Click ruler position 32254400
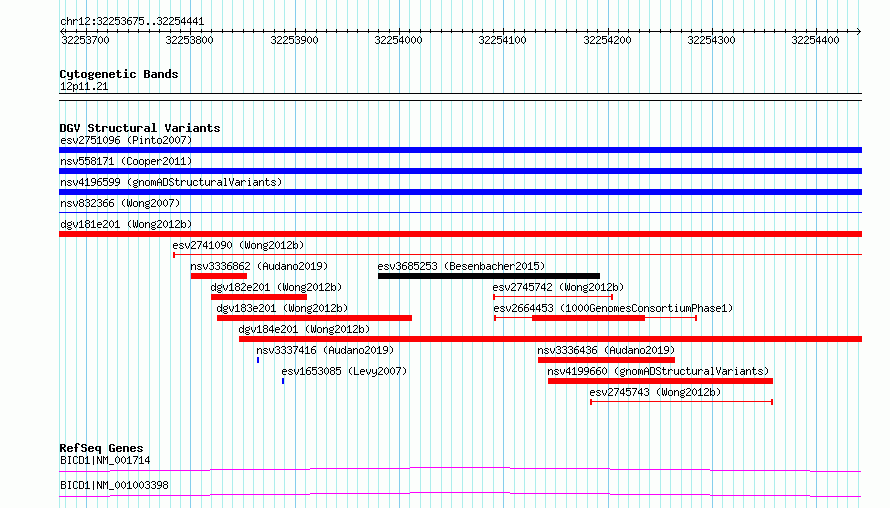The height and width of the screenshot is (508, 890). click(815, 40)
